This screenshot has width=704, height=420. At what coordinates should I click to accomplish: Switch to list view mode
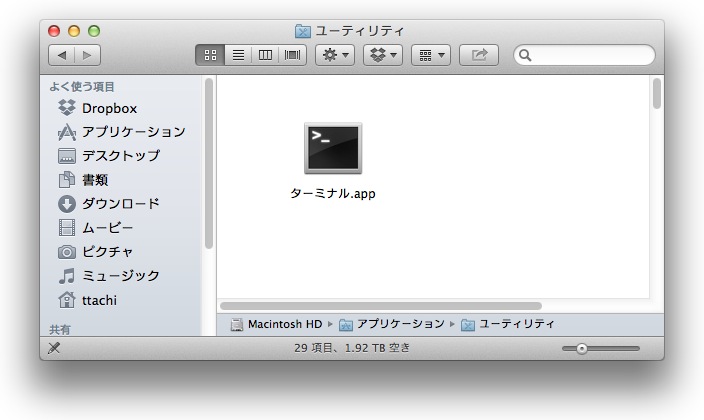tap(238, 55)
